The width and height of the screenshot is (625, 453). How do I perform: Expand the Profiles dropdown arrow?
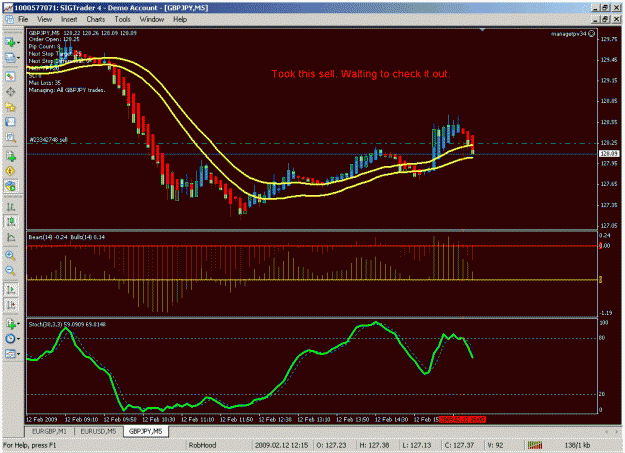[18, 58]
